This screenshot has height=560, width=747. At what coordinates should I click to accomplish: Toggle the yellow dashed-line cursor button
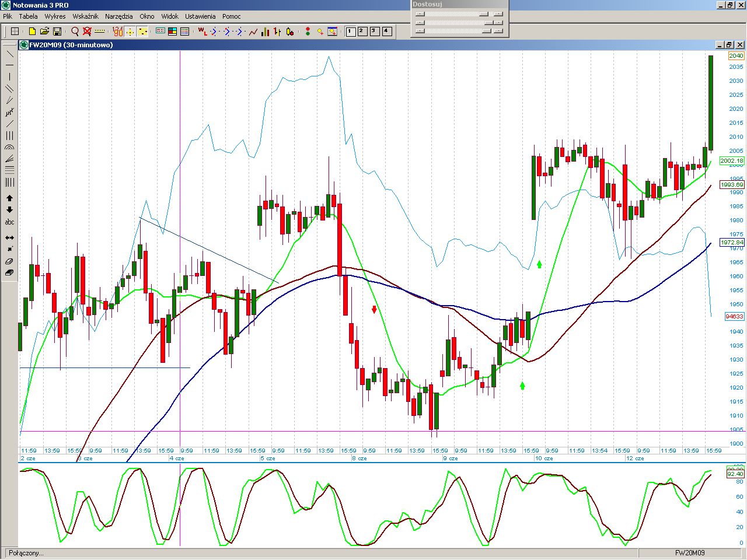143,32
